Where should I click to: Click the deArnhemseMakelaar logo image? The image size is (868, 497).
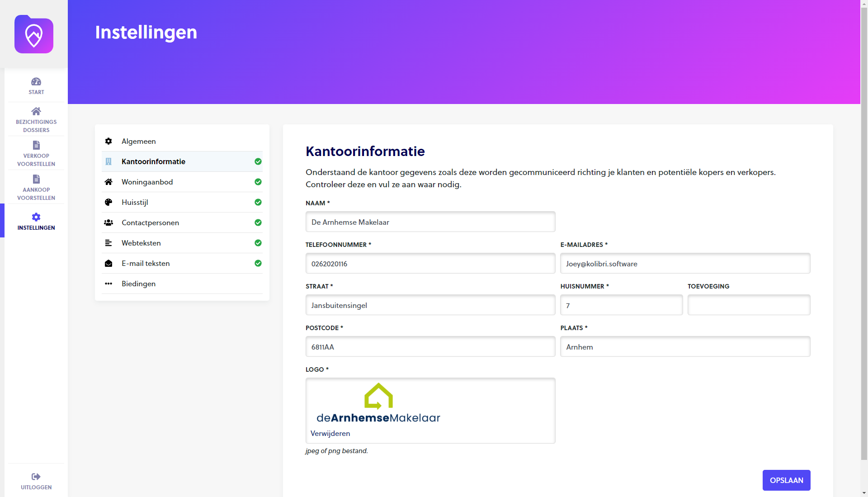[x=378, y=403]
